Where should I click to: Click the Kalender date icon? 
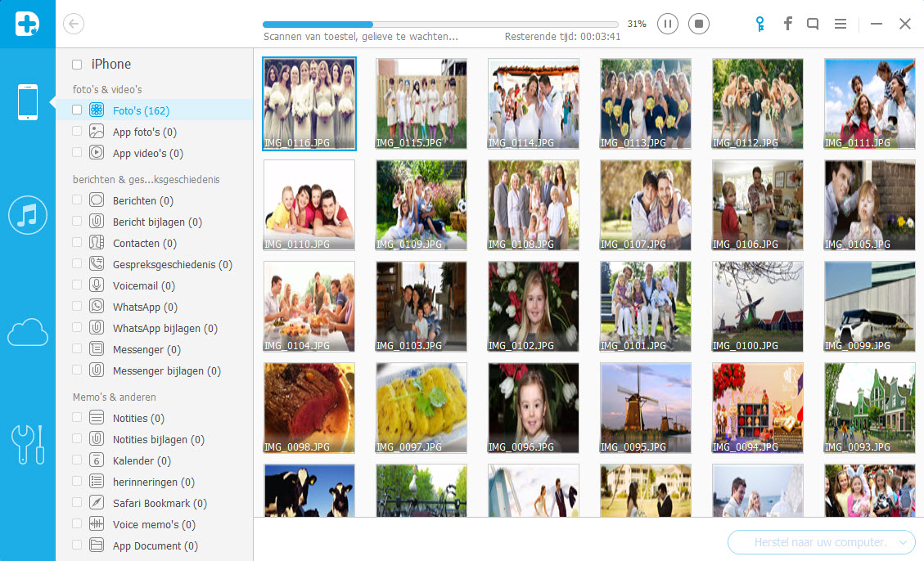tap(97, 460)
